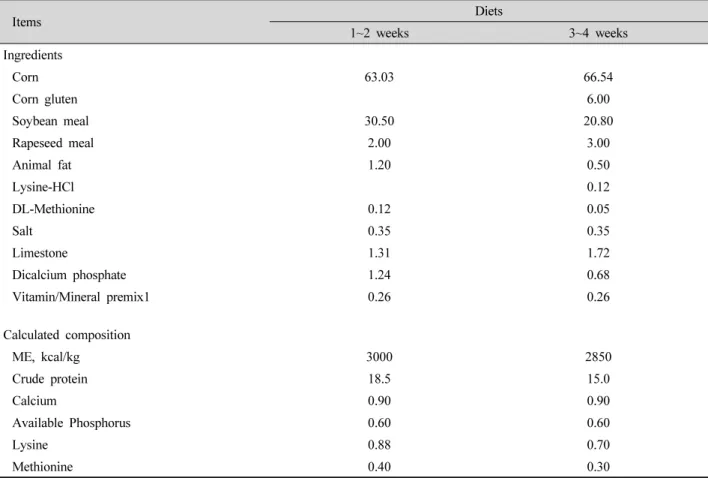Select premix value in 3~4 weeks column
708x478 pixels.
pos(598,297)
